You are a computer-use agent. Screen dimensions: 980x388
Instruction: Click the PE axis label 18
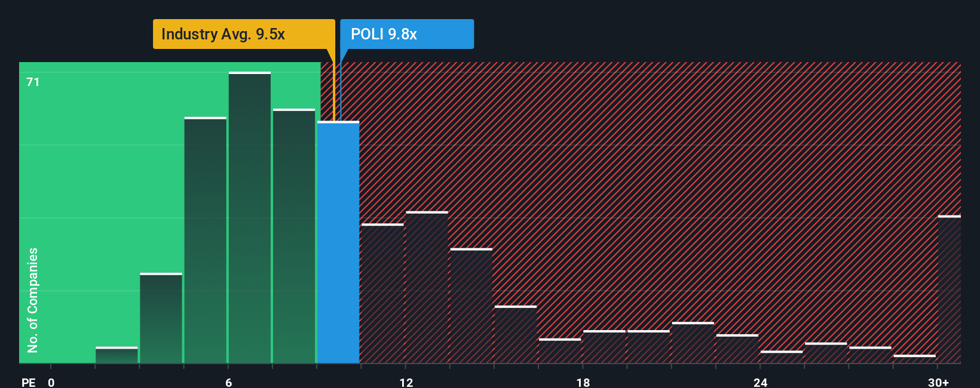583,383
